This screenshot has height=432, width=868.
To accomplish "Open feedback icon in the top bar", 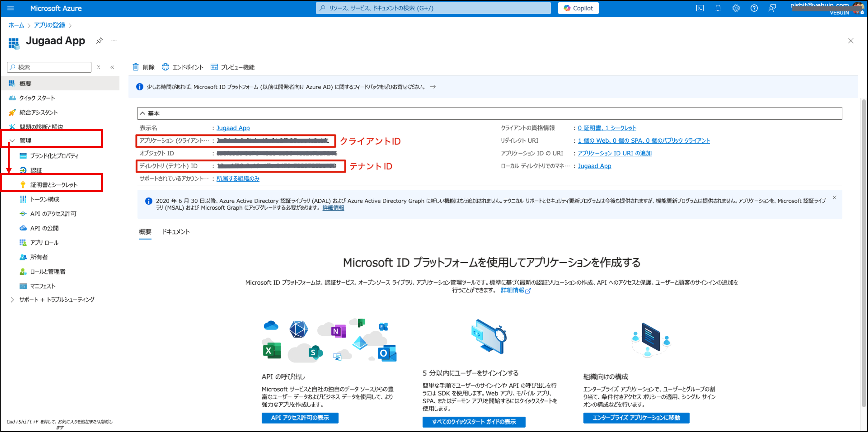I will point(772,8).
